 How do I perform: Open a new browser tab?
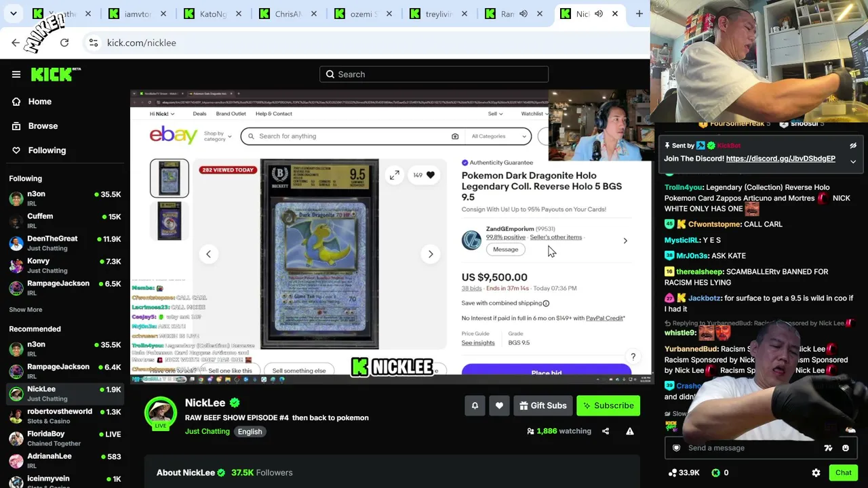click(x=639, y=14)
